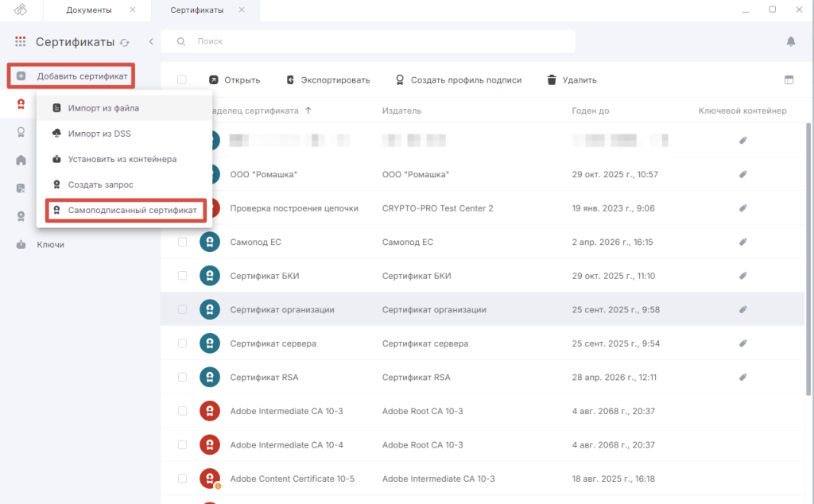Screen dimensions: 814x504
Task: Toggle the sort arrow on Владелец сертификата
Action: coord(308,110)
